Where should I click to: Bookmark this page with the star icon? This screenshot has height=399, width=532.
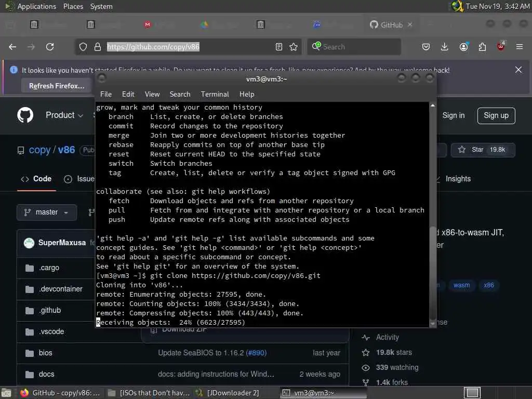point(294,47)
